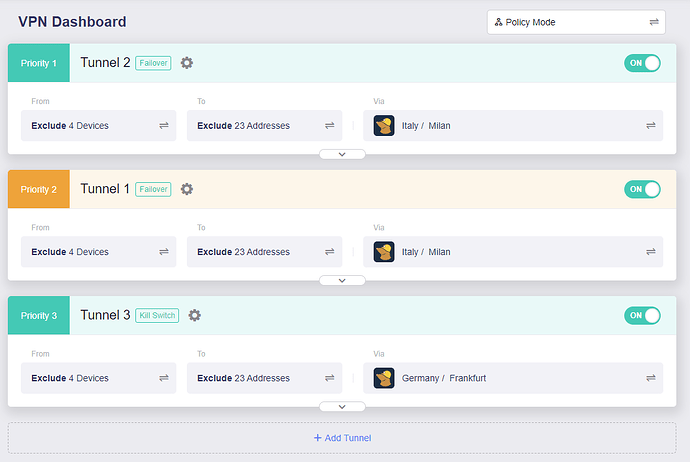The image size is (690, 462).
Task: Click swap arrows in Tunnel 1 To field
Action: pyautogui.click(x=329, y=252)
